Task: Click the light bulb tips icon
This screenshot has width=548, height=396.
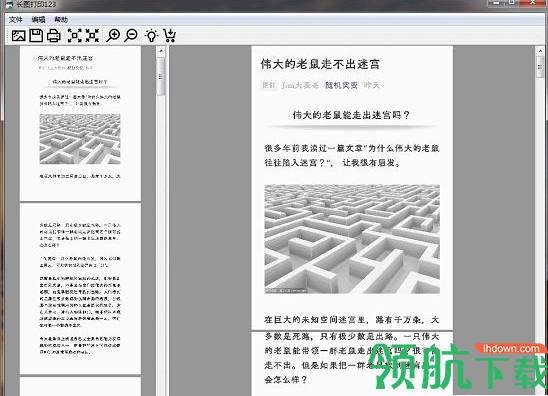Action: 151,36
